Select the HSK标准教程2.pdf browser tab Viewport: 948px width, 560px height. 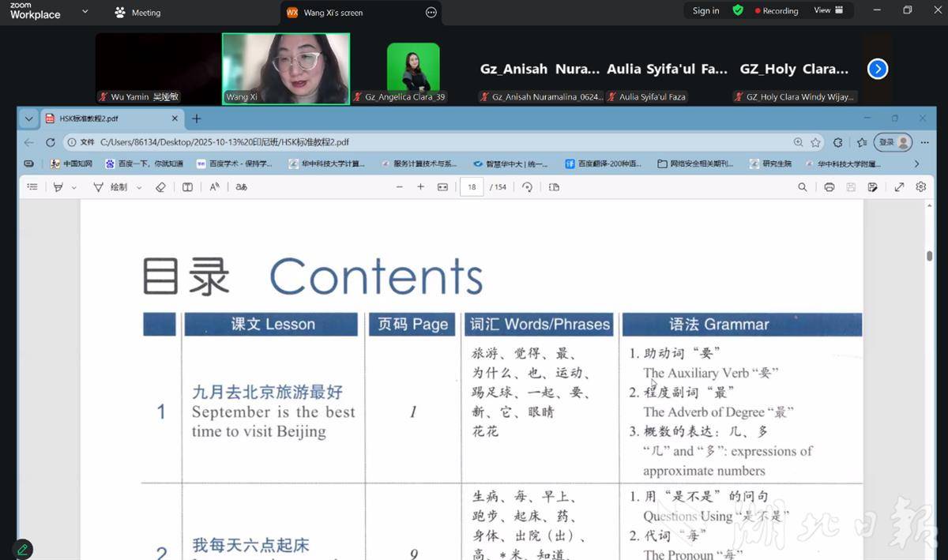click(111, 118)
